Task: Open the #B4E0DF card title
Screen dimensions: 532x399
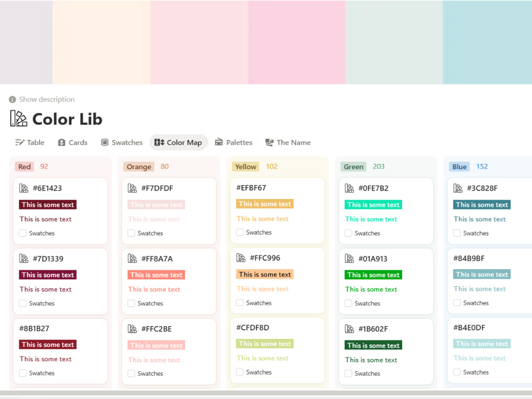Action: 469,327
